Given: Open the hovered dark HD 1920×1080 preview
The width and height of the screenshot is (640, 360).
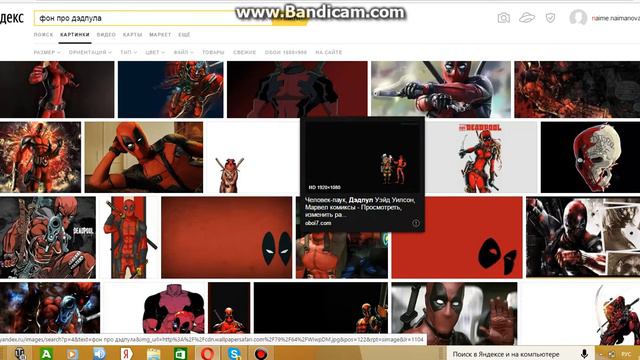Looking at the screenshot, I should pos(362,156).
